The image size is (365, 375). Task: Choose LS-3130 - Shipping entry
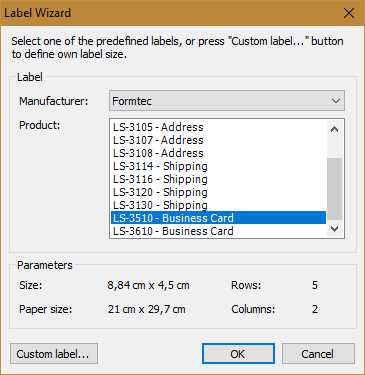pos(218,205)
